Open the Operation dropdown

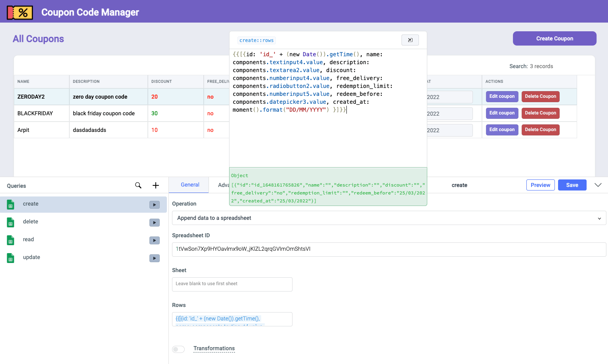(x=389, y=218)
